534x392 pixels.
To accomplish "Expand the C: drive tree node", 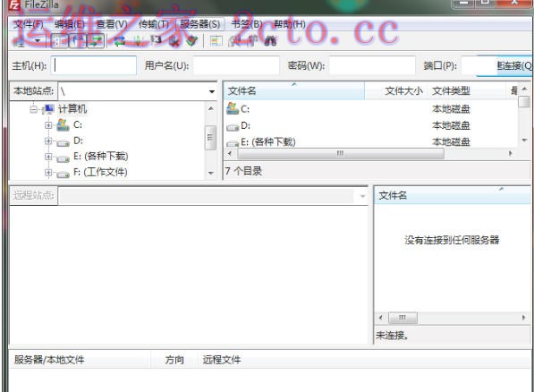I will [x=48, y=125].
